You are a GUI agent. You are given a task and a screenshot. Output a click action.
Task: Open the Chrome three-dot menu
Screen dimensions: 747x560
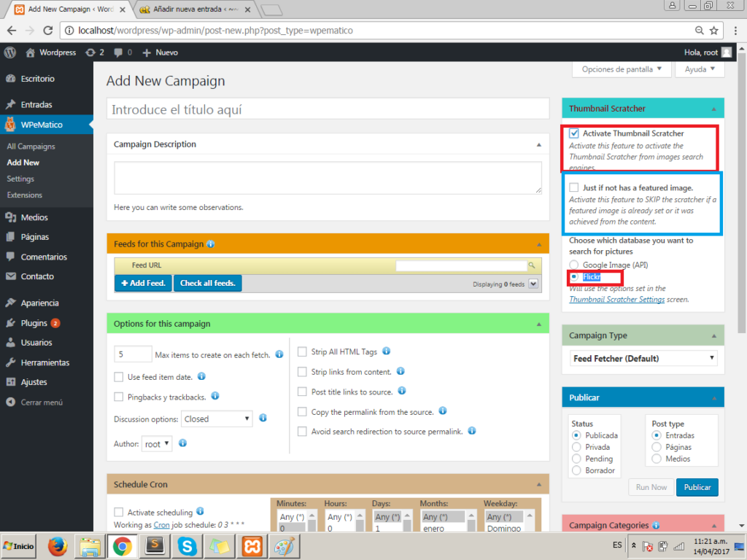[735, 31]
